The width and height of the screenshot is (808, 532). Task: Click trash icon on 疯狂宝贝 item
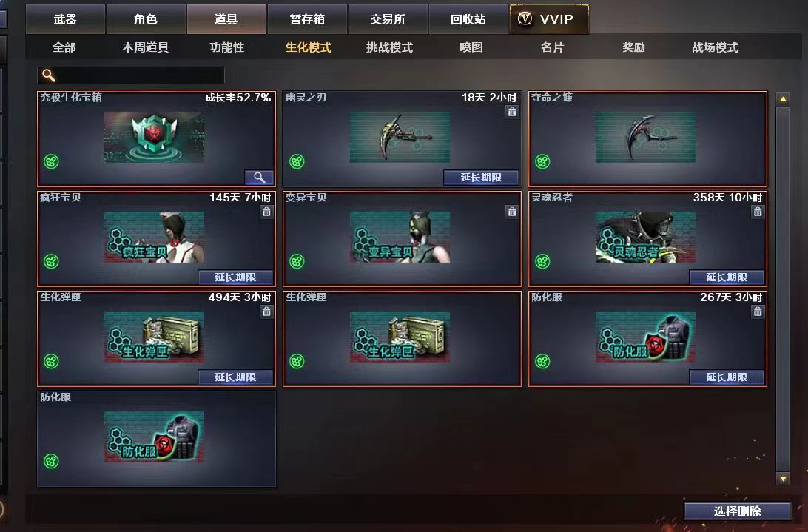point(266,212)
